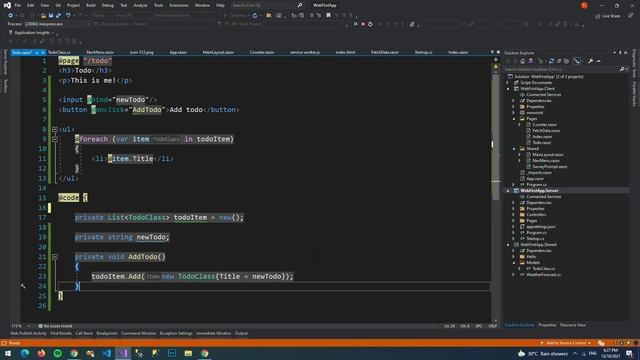Click the Save All toolbar icon

click(x=58, y=16)
